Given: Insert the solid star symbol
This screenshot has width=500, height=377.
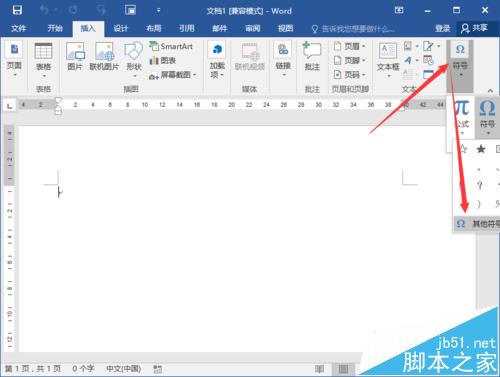Looking at the screenshot, I should (481, 149).
